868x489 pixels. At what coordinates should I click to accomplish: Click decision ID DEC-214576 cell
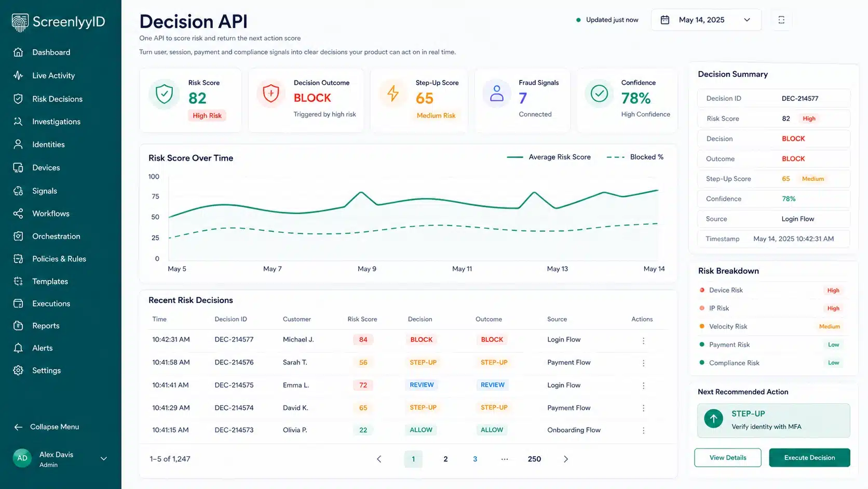click(234, 362)
